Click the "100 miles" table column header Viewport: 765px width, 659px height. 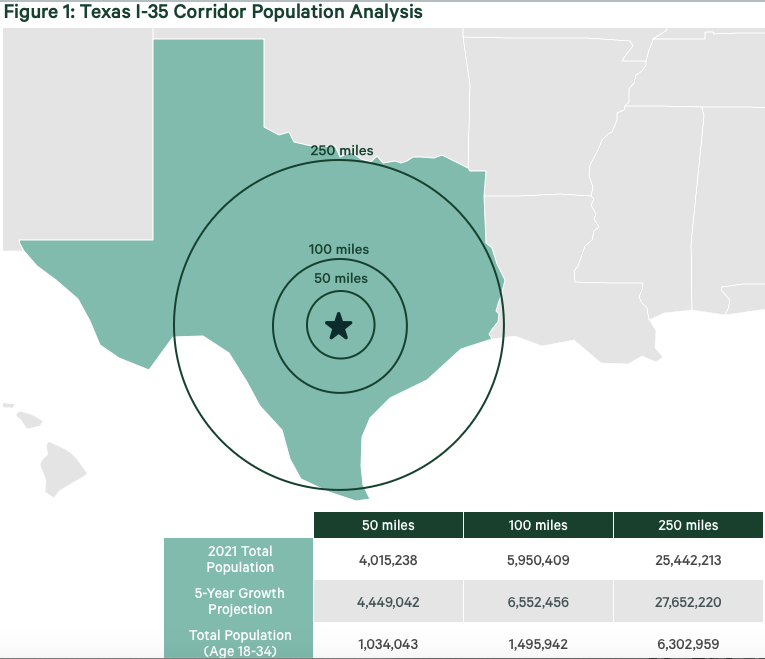[x=538, y=525]
